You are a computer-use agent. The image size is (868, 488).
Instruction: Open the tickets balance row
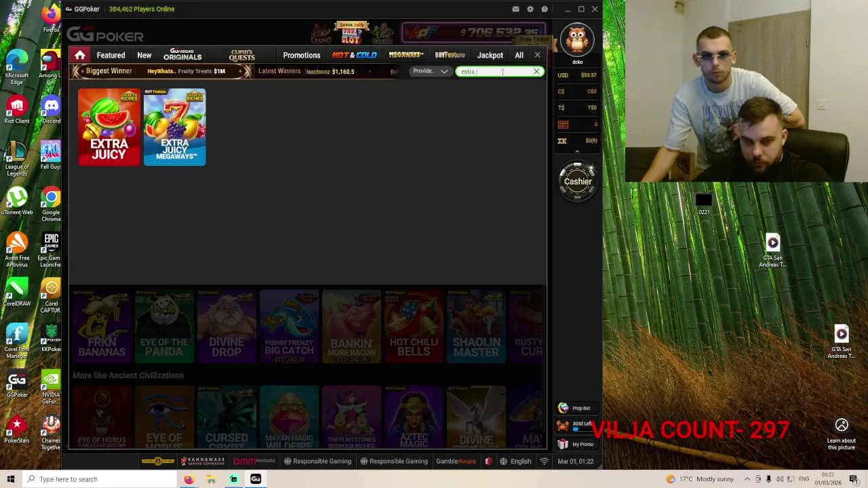click(577, 141)
